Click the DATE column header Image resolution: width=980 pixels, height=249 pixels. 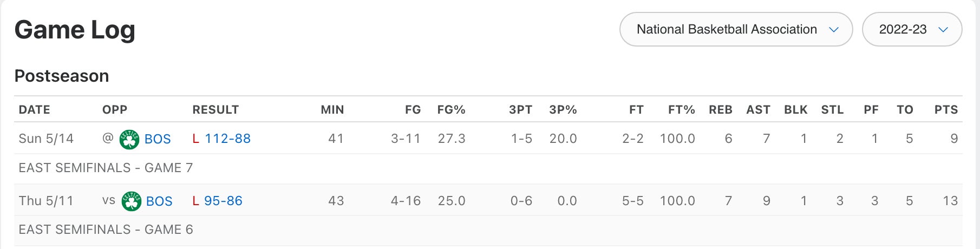pos(34,110)
